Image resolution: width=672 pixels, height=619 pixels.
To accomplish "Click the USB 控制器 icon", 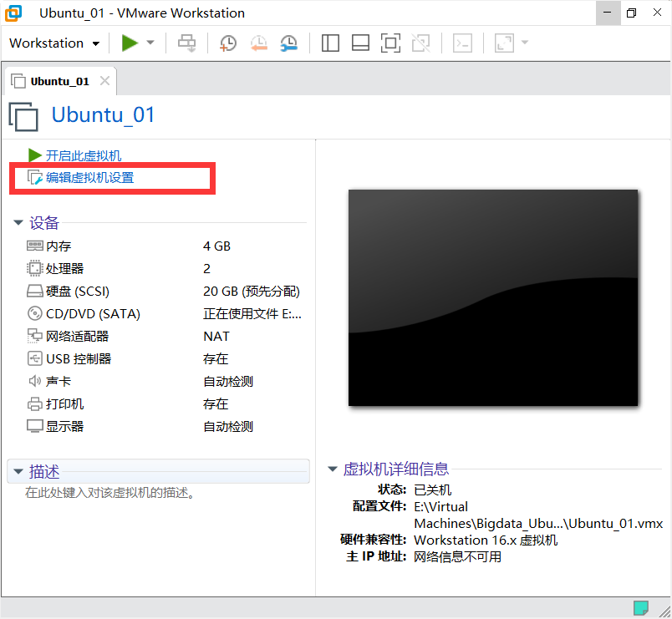I will pos(35,358).
